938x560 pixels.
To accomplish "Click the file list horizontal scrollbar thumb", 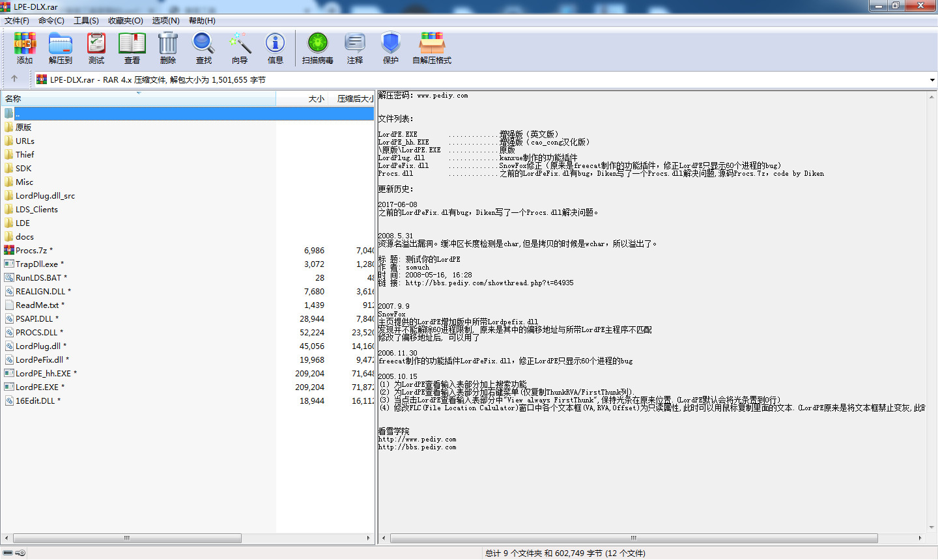I will 127,539.
